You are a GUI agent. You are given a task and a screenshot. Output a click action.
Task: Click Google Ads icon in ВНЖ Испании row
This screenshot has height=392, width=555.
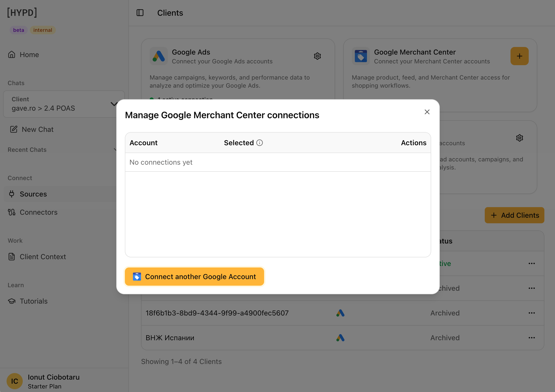[340, 338]
